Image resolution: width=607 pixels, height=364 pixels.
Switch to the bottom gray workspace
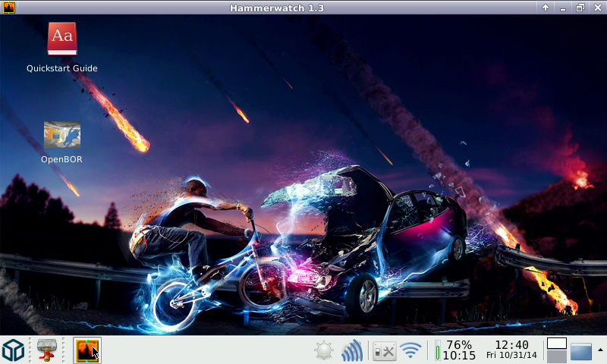pyautogui.click(x=557, y=356)
